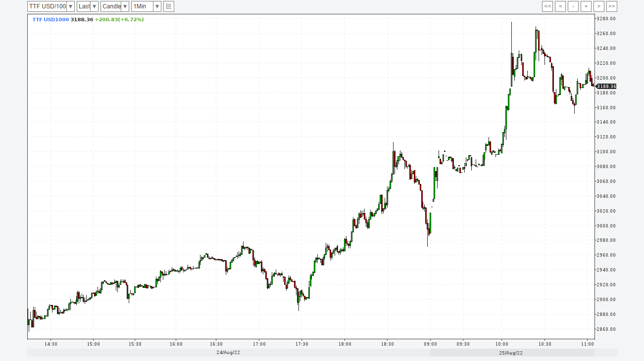This screenshot has width=644, height=361.
Task: Click the 10:30 time axis label
Action: pos(545,344)
